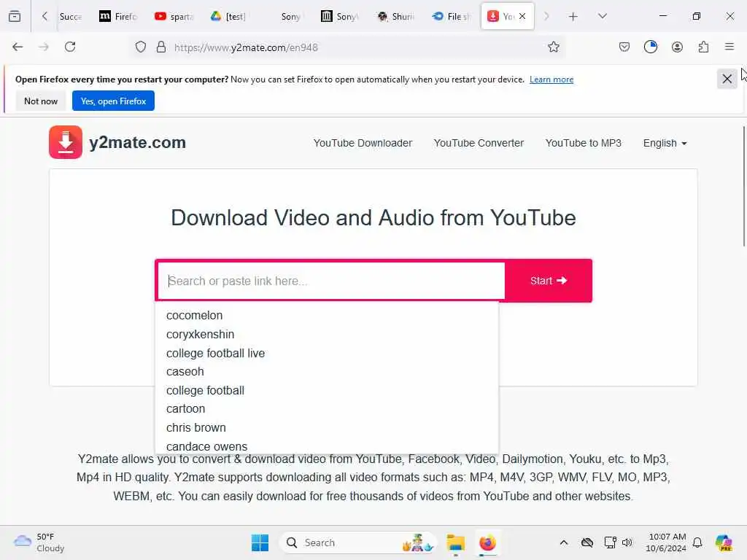The height and width of the screenshot is (560, 747).
Task: Click the blue circular toolbar extension icon
Action: tap(650, 47)
